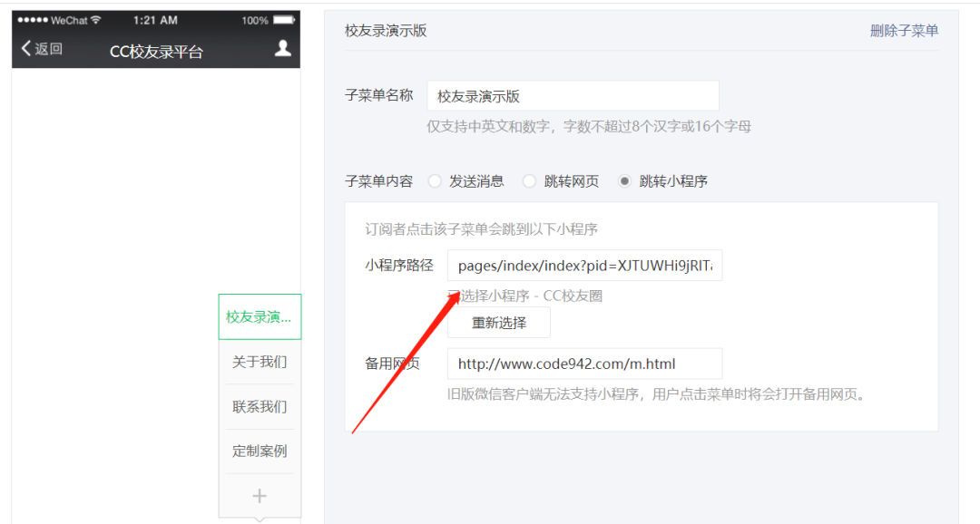Image resolution: width=980 pixels, height=524 pixels.
Task: Click the 备用网页 URL input field
Action: coord(584,364)
